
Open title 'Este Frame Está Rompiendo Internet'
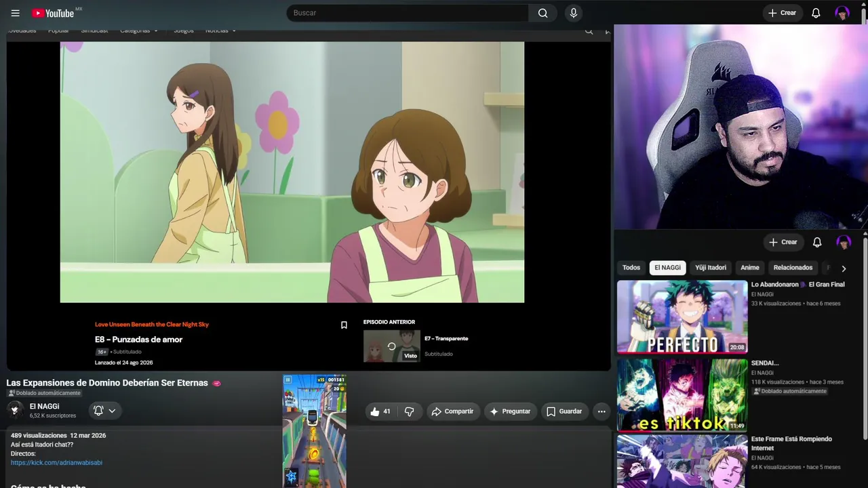click(791, 443)
